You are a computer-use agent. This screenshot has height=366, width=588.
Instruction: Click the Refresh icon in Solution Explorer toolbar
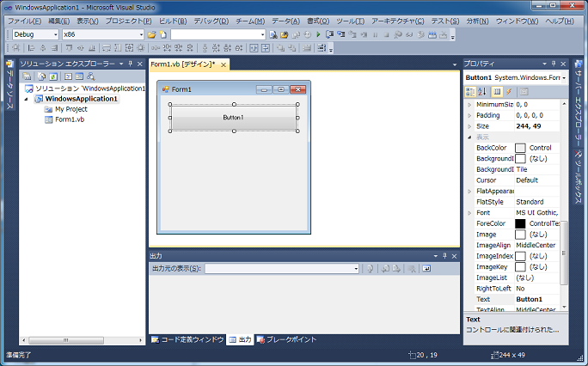coord(53,76)
